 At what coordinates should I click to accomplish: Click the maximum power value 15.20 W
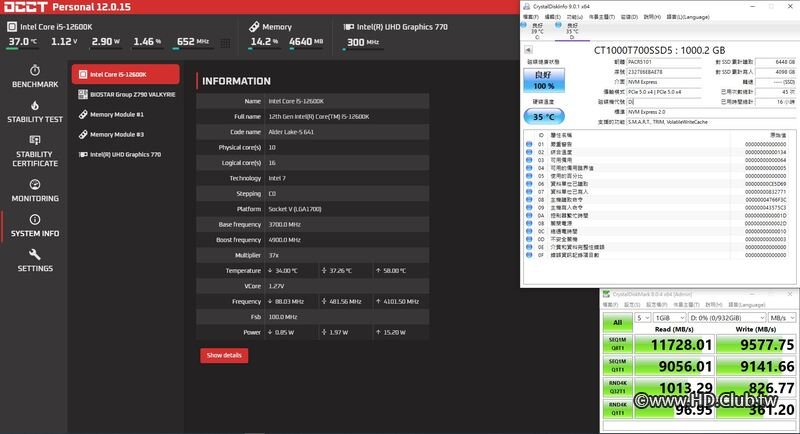(x=394, y=333)
